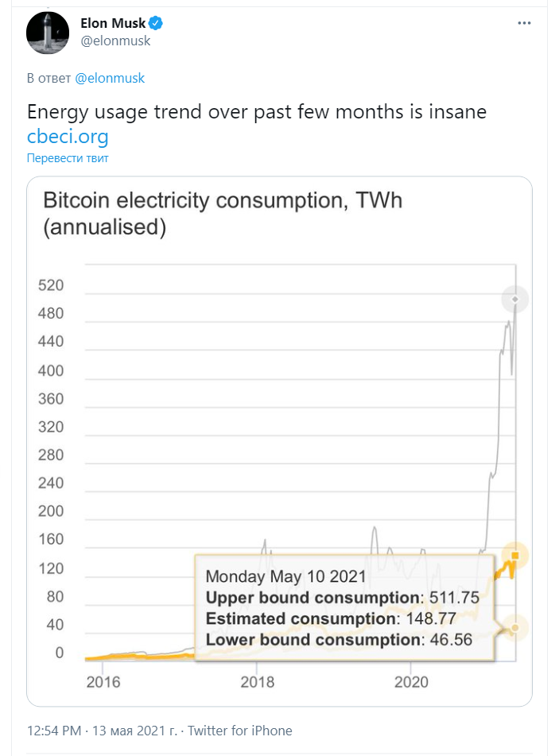Click the "Перевести твит" translate link
The image size is (559, 756).
pos(68,157)
